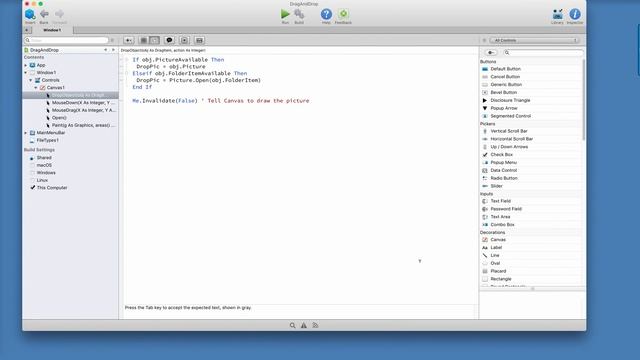
Task: Click the navigator filter search field
Action: click(x=67, y=40)
